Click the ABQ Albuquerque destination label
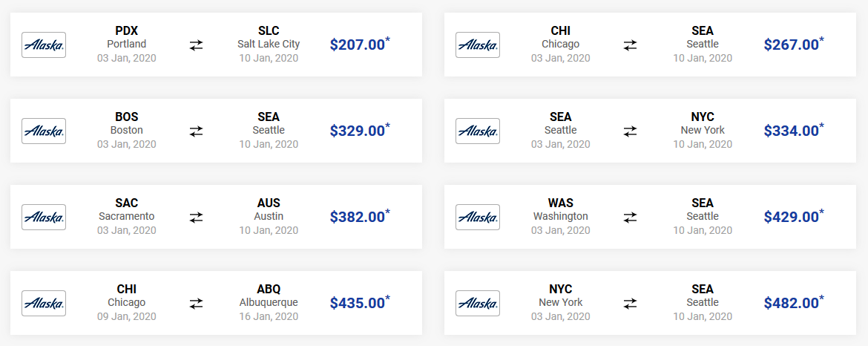Image resolution: width=868 pixels, height=346 pixels. pos(269,296)
